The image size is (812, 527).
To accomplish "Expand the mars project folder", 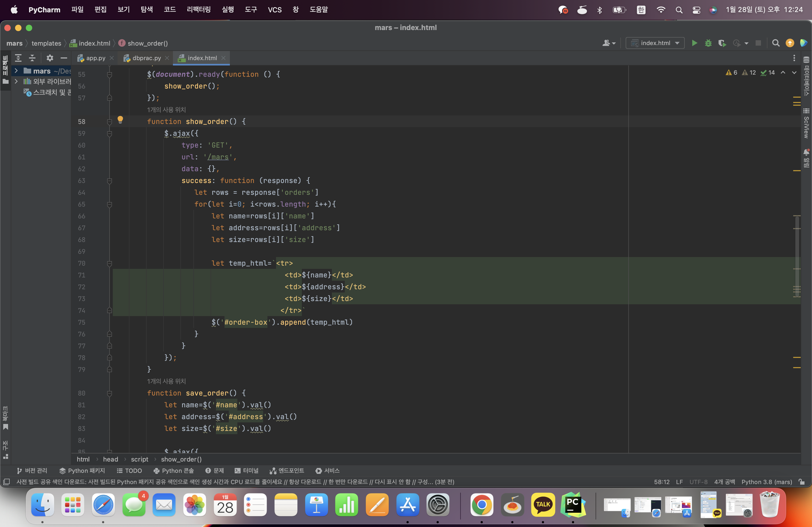I will tap(16, 71).
